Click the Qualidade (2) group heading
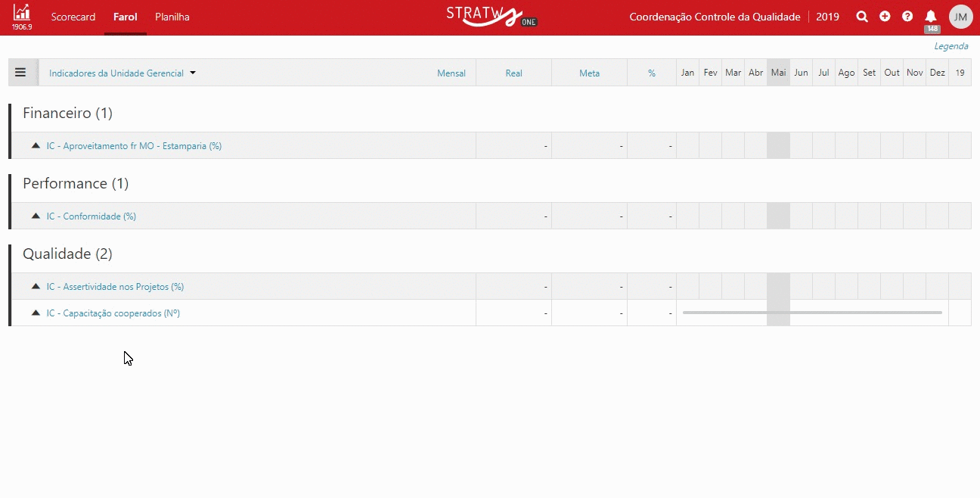 (x=67, y=254)
